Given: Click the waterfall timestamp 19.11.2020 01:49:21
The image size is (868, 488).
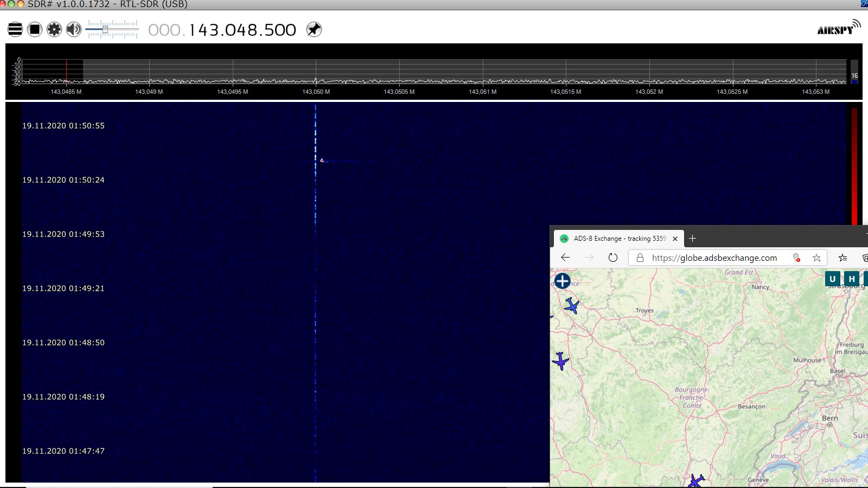Looking at the screenshot, I should coord(63,288).
